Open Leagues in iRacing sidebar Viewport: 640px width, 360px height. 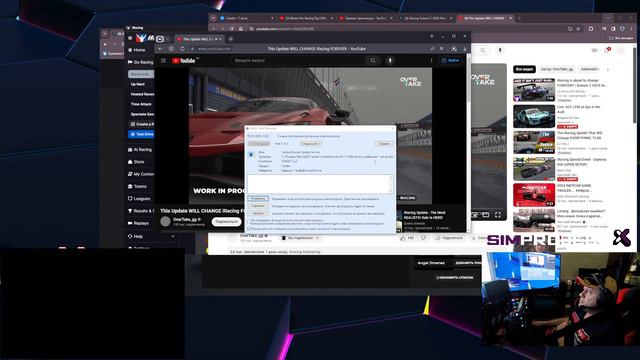click(x=139, y=199)
